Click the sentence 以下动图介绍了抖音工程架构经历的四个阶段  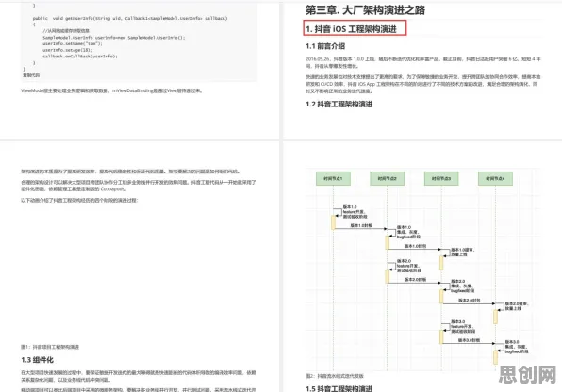click(x=79, y=200)
